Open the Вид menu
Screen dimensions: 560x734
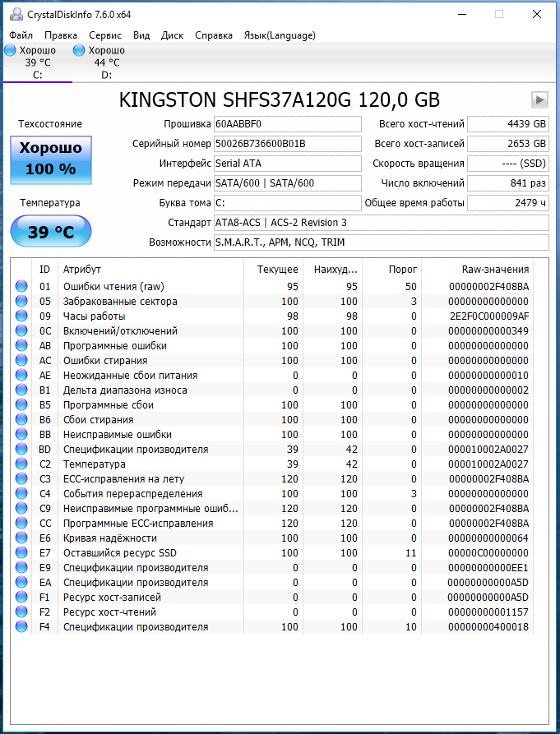coord(141,35)
